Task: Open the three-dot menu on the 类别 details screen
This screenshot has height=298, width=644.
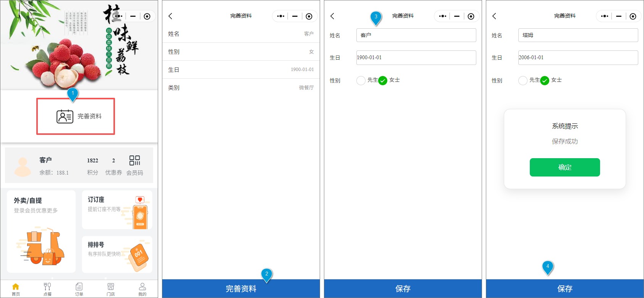Action: pyautogui.click(x=281, y=16)
